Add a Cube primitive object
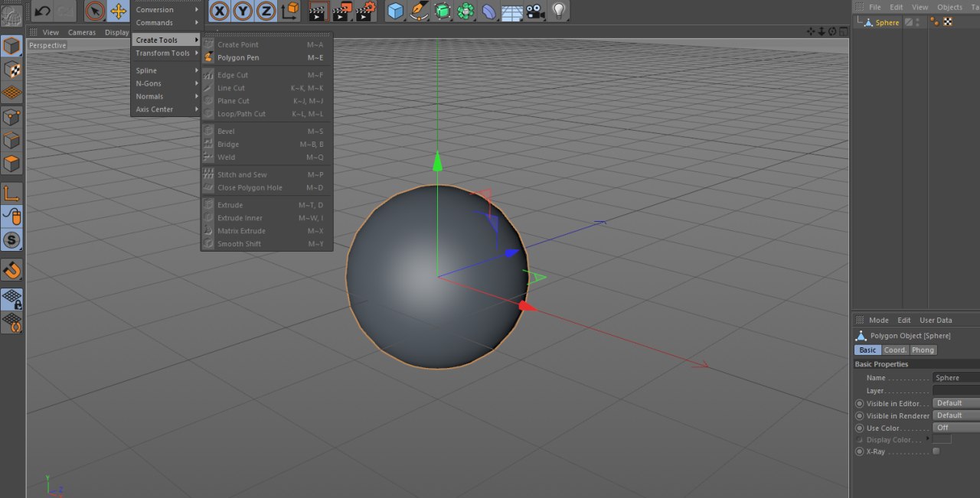980x498 pixels. point(395,11)
